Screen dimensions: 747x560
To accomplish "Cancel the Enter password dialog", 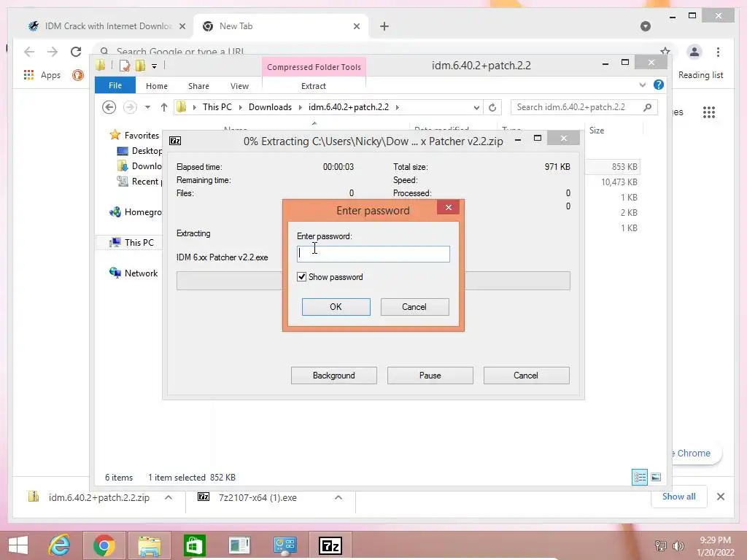I will [x=414, y=307].
